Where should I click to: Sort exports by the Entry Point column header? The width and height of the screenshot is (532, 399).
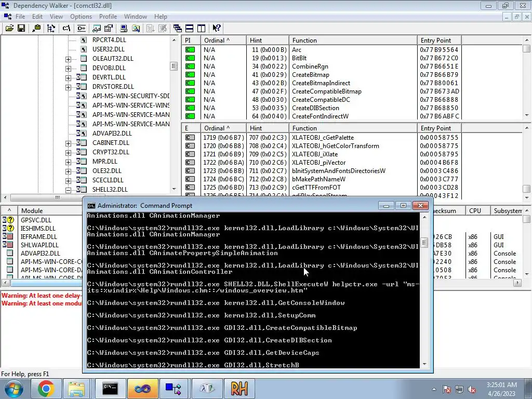pos(439,128)
